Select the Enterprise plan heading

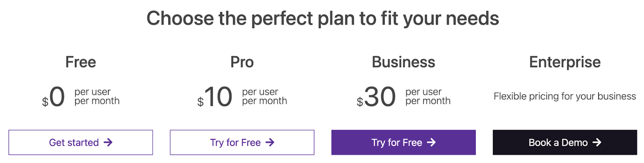[x=565, y=63]
